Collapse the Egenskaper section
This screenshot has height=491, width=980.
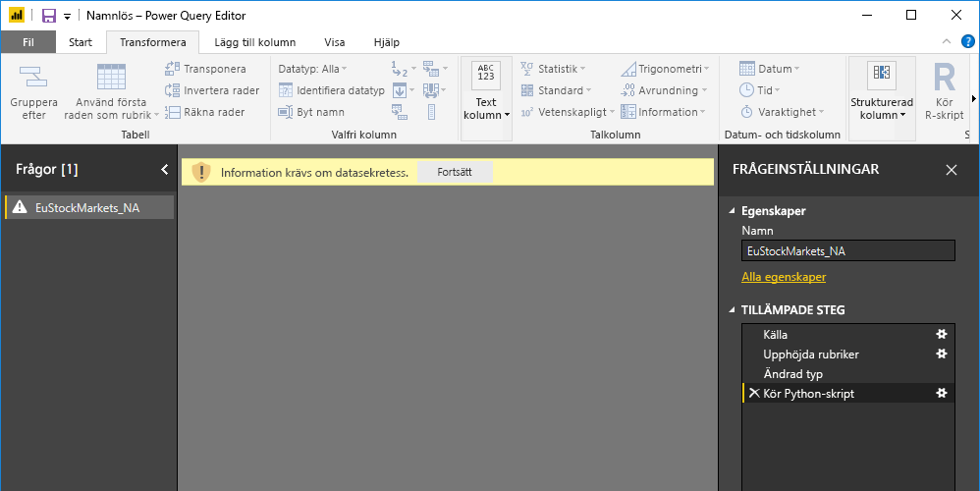tap(732, 211)
